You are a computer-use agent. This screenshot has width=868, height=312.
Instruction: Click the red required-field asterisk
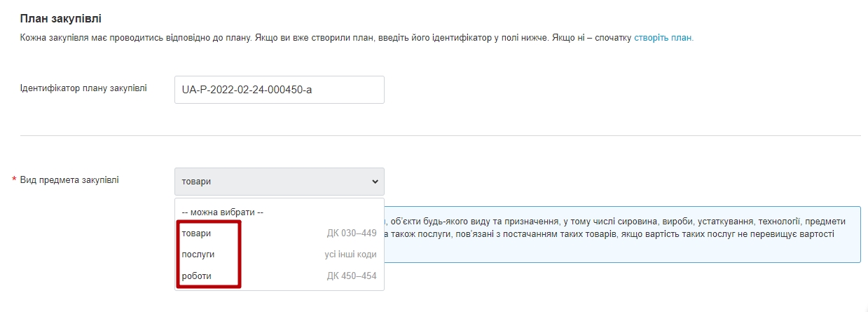[14, 181]
